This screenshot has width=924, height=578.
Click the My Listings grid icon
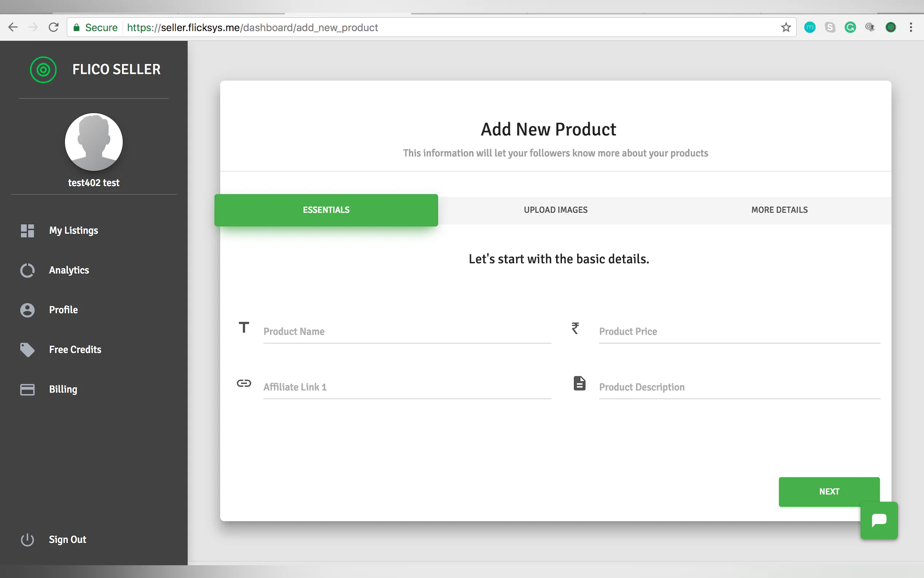coord(27,230)
